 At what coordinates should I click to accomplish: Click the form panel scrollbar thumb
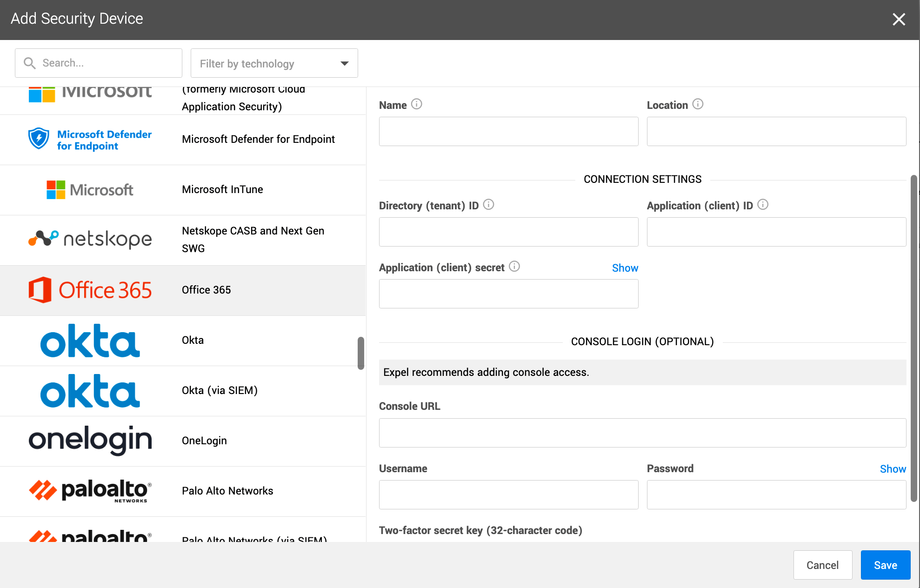click(x=913, y=339)
